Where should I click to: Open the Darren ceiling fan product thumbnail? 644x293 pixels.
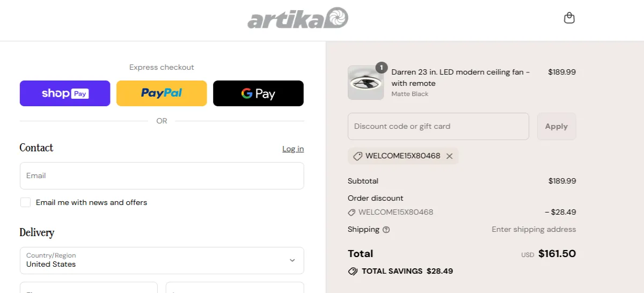[x=366, y=83]
